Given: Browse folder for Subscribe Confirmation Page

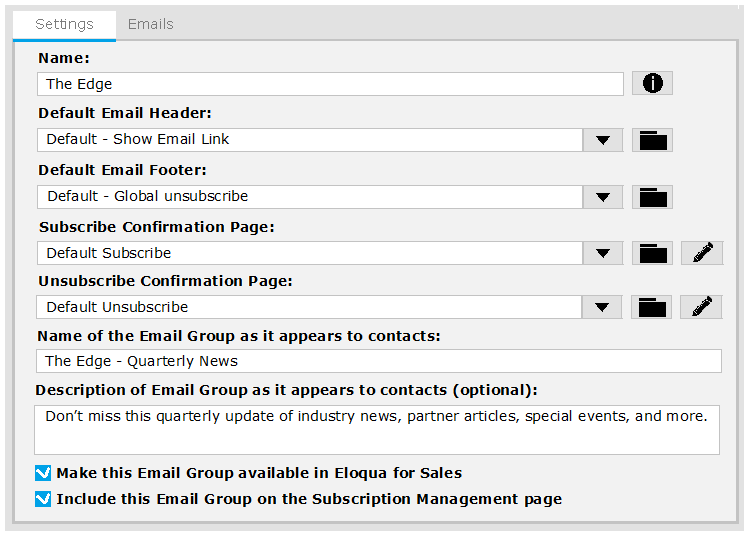Looking at the screenshot, I should click(652, 253).
